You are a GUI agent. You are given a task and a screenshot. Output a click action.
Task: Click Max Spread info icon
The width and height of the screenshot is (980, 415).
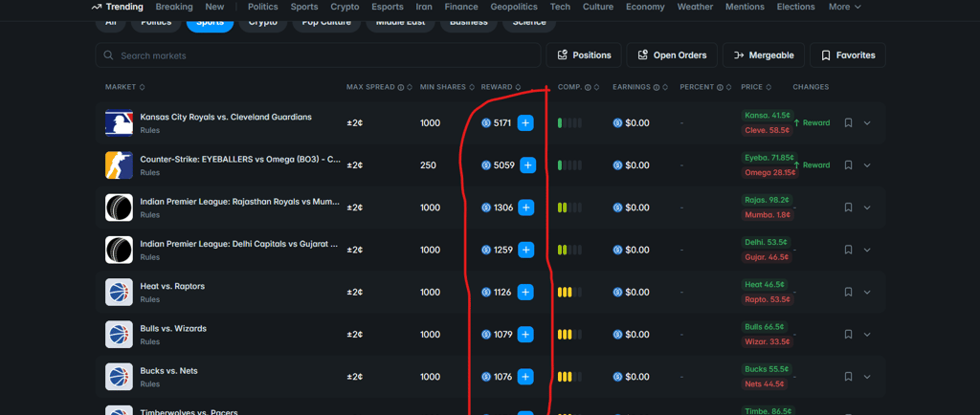[401, 87]
